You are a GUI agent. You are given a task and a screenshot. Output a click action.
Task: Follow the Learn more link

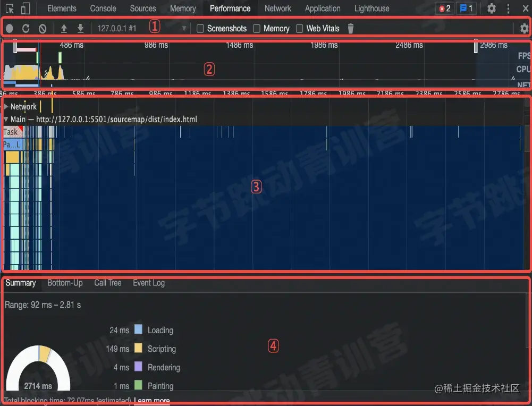151,400
